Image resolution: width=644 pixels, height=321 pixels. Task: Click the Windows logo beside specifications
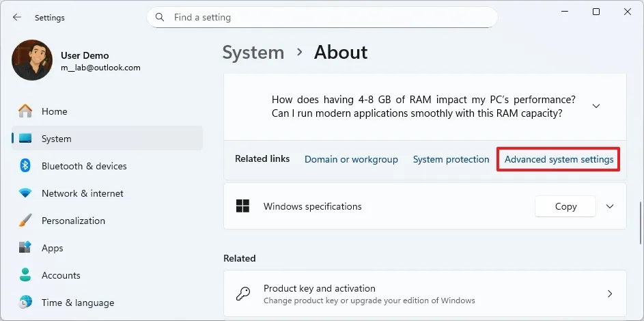coord(242,206)
